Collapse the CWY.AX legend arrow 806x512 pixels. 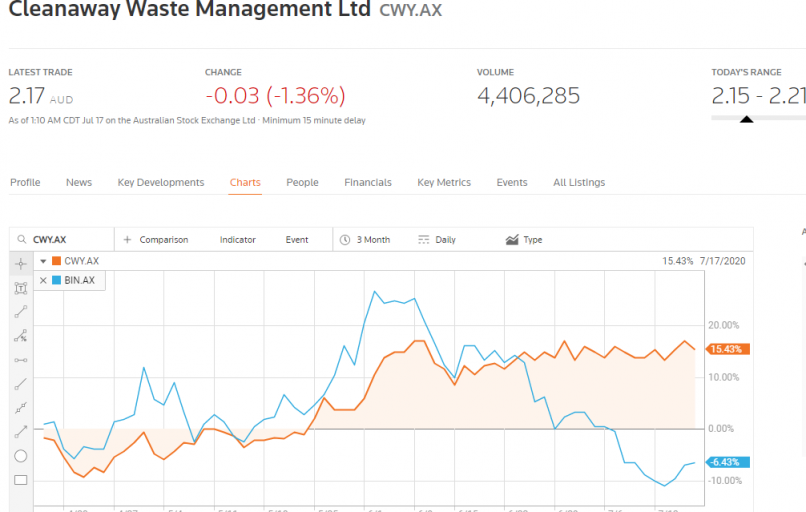pos(43,261)
